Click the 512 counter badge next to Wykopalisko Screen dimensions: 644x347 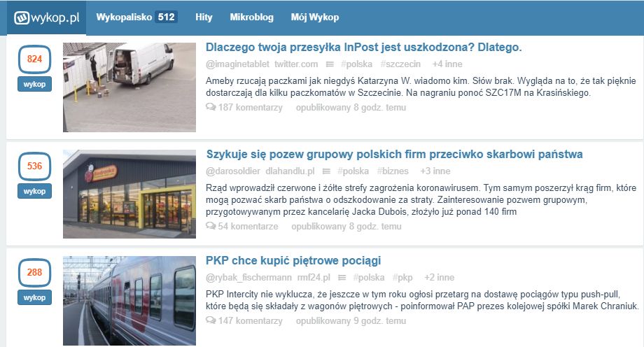click(167, 17)
